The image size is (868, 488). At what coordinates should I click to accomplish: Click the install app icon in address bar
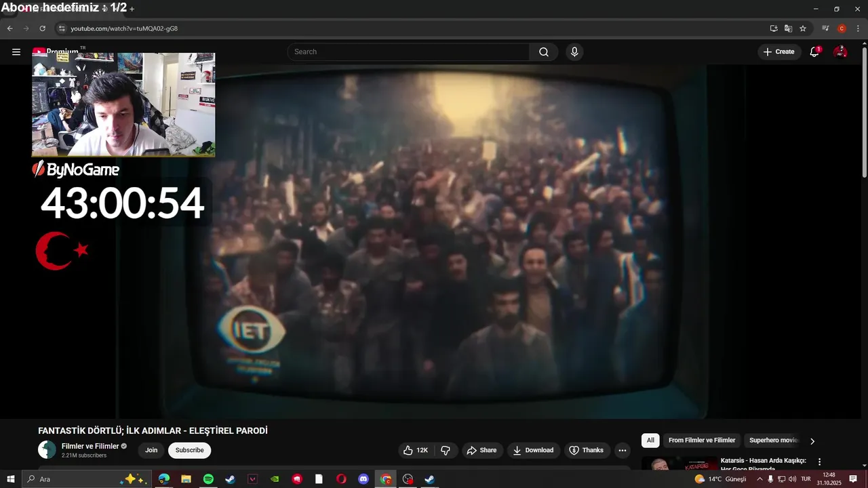tap(774, 28)
